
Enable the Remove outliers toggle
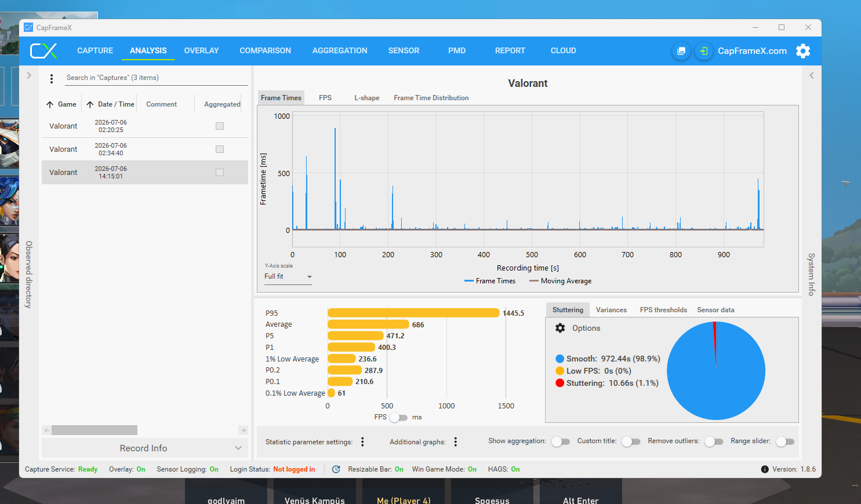pyautogui.click(x=714, y=441)
